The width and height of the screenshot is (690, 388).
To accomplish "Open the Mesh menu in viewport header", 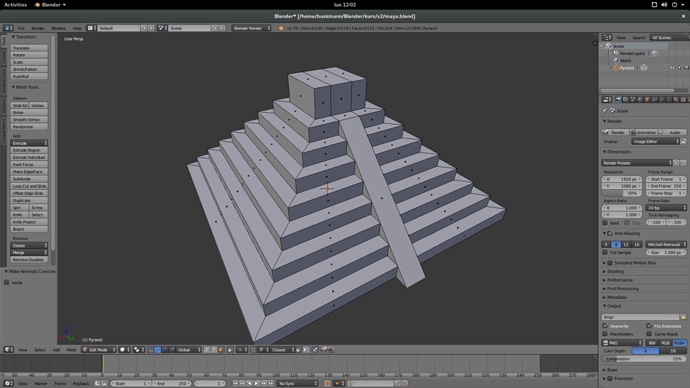I will click(x=71, y=350).
